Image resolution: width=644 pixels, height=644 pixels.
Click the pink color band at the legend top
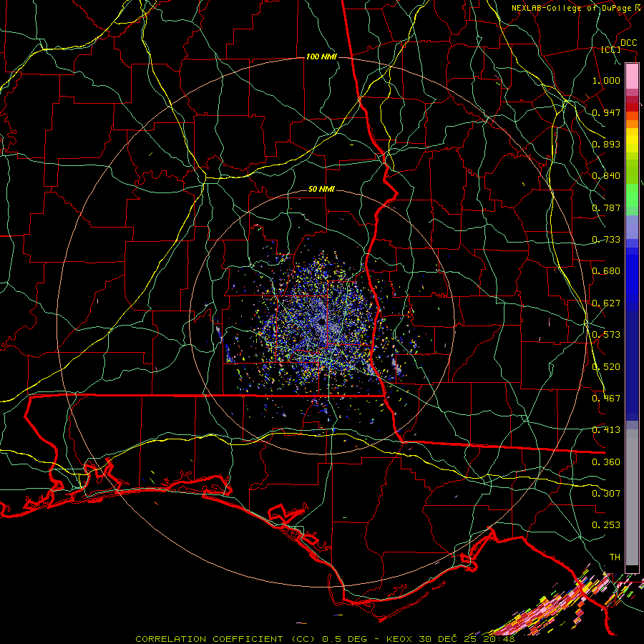(x=632, y=76)
